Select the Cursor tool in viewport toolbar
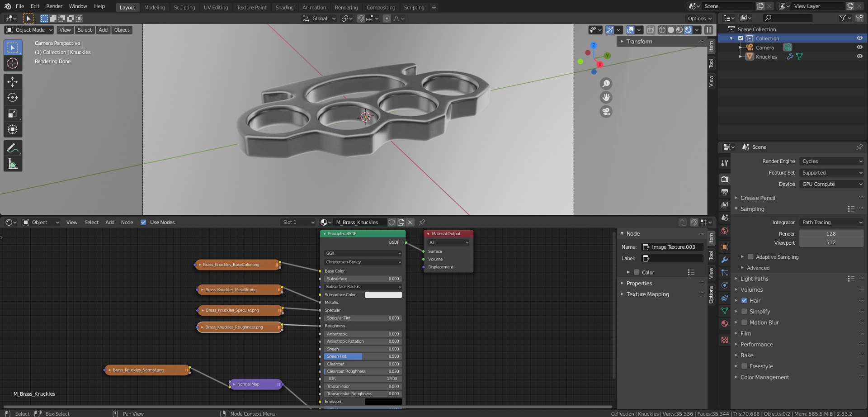The height and width of the screenshot is (417, 868). point(13,63)
